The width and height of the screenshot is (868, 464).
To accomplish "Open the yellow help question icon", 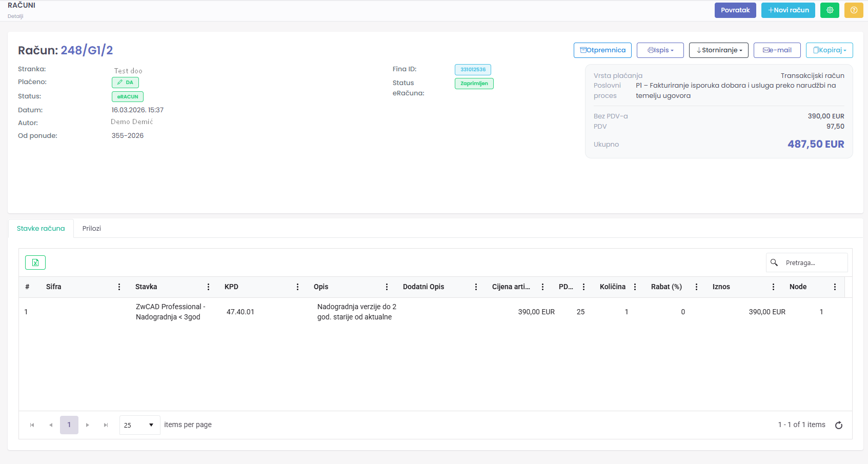I will click(x=854, y=10).
